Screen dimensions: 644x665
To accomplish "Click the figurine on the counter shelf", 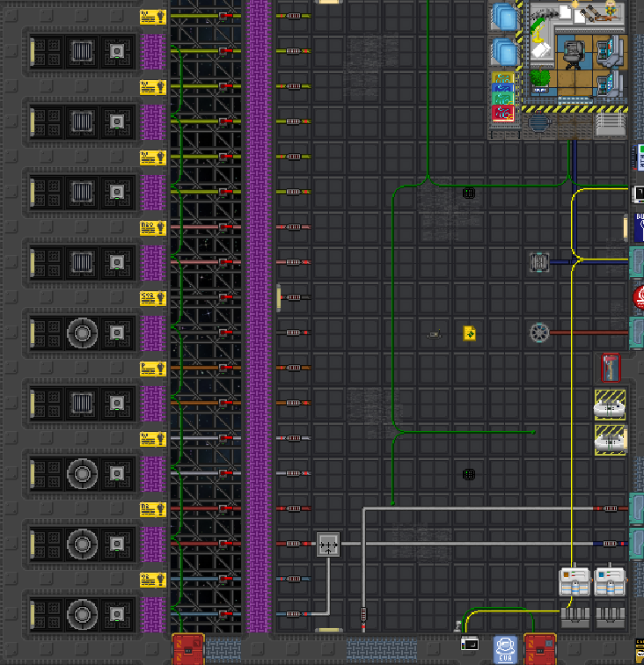I will click(611, 9).
